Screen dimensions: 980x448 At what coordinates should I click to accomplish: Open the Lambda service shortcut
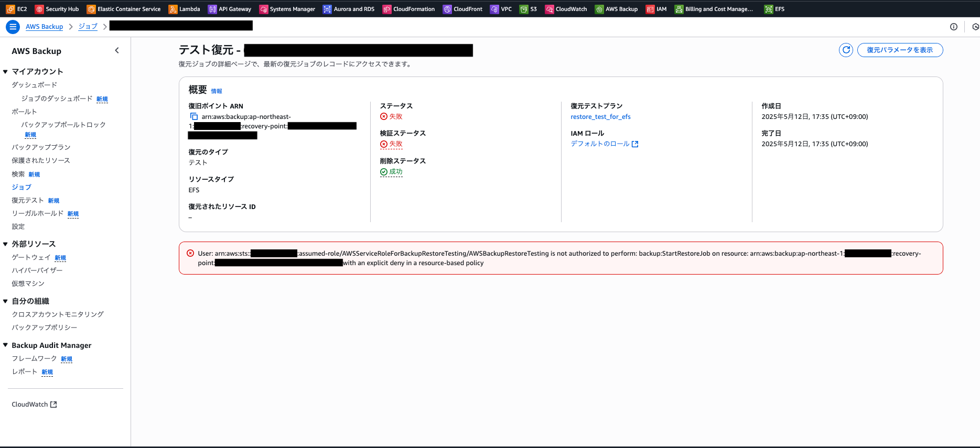click(x=184, y=9)
